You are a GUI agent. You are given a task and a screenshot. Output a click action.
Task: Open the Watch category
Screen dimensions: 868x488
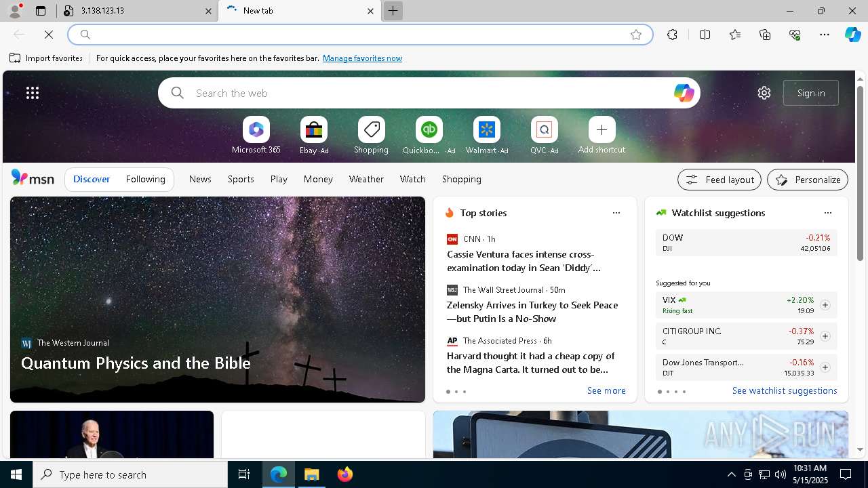pyautogui.click(x=412, y=179)
